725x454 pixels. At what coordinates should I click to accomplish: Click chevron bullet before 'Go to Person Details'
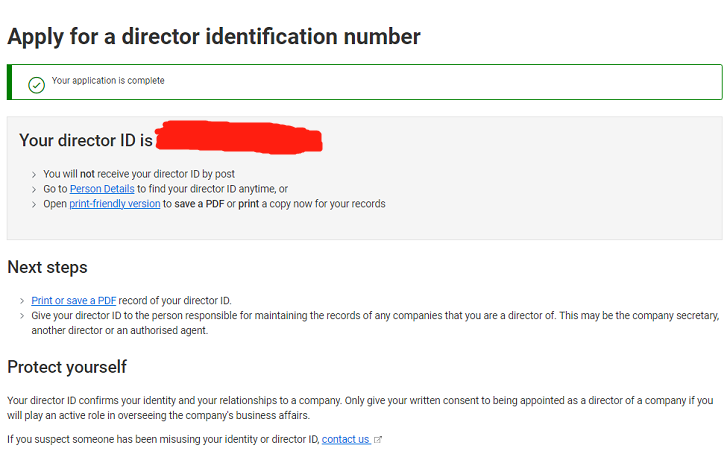(x=34, y=190)
